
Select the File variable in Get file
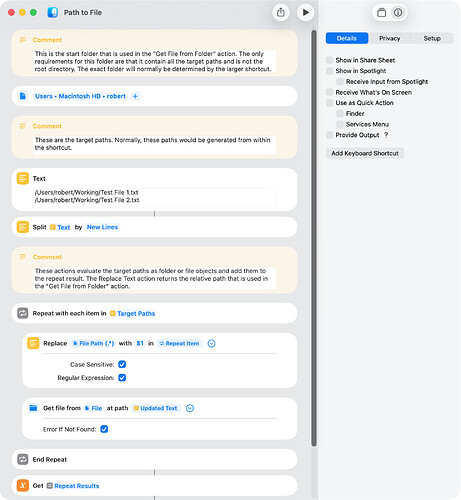coord(93,408)
